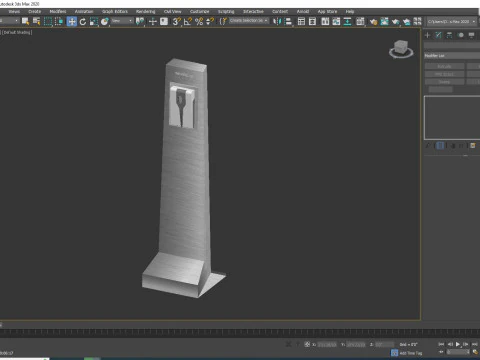This screenshot has height=360, width=480.
Task: Toggle Select and Manipulate
Action: click(153, 22)
